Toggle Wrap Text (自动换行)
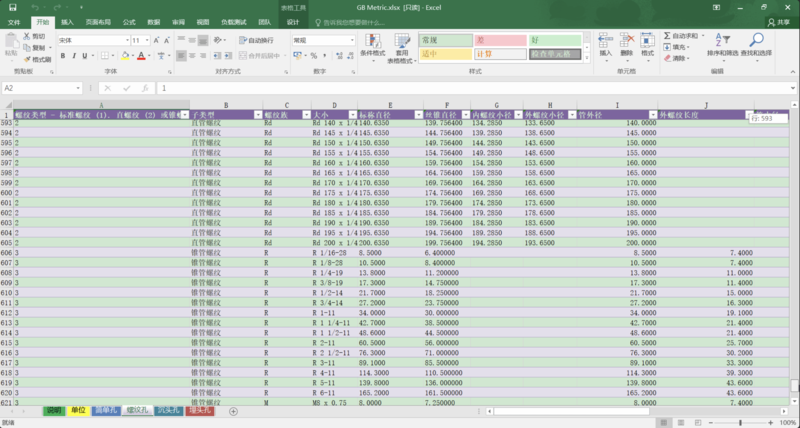Screen dimensions: 800x428 click(256, 40)
